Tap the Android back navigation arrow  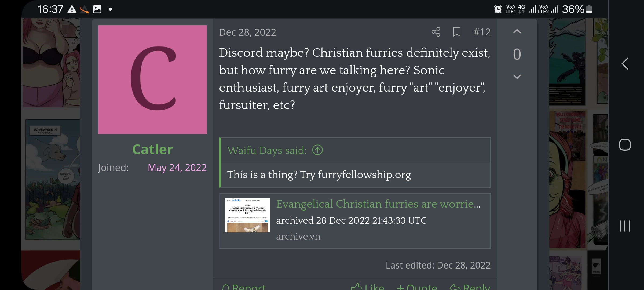(x=625, y=64)
